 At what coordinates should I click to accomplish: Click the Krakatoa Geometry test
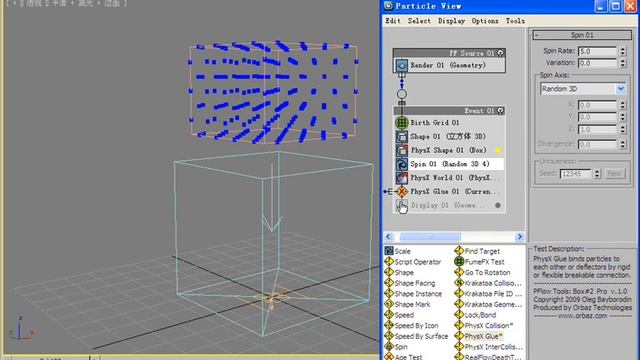tap(488, 304)
